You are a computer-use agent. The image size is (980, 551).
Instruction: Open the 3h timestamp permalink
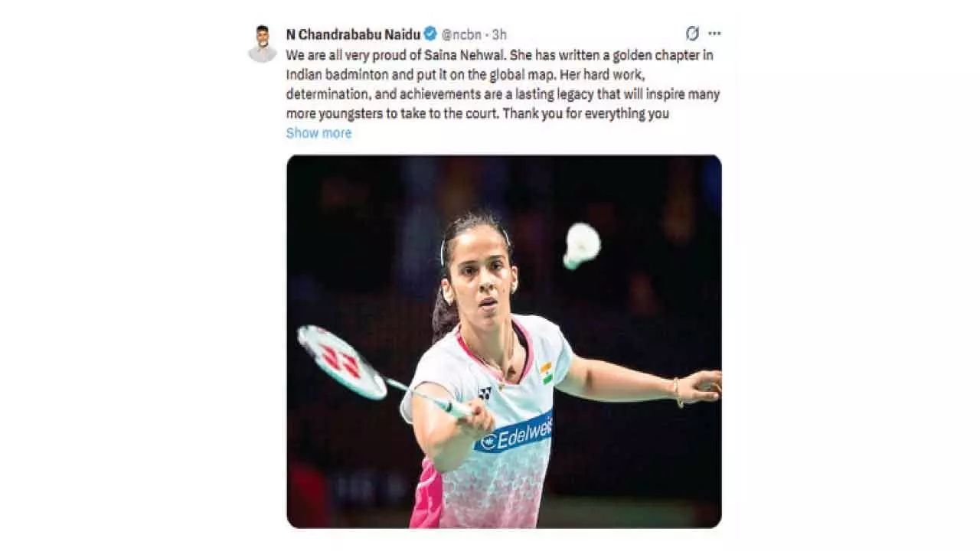(499, 34)
